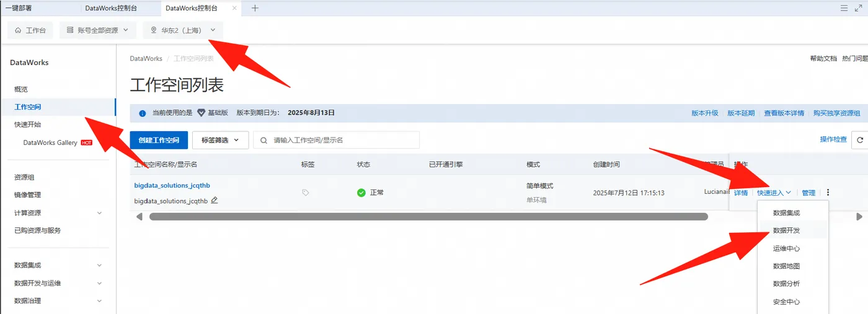Viewport: 868px width, 314px height.
Task: Click the workspace name search input field
Action: pyautogui.click(x=337, y=140)
